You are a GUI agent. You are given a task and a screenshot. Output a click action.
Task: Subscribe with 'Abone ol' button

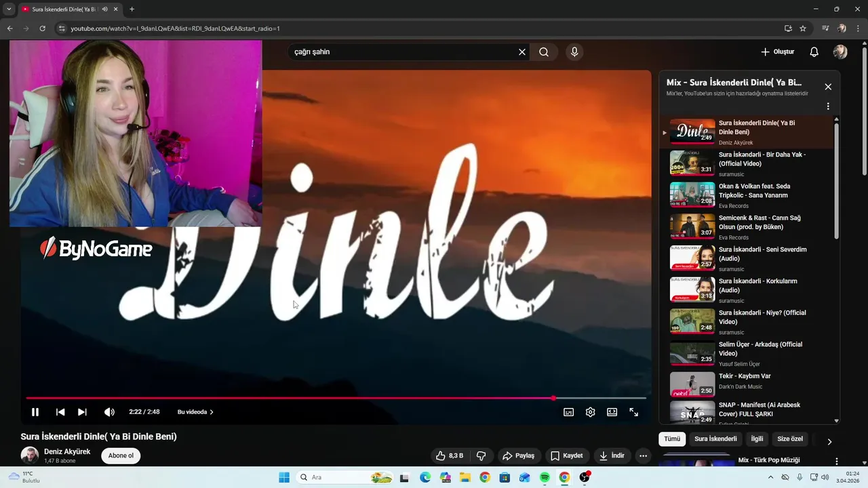click(121, 455)
